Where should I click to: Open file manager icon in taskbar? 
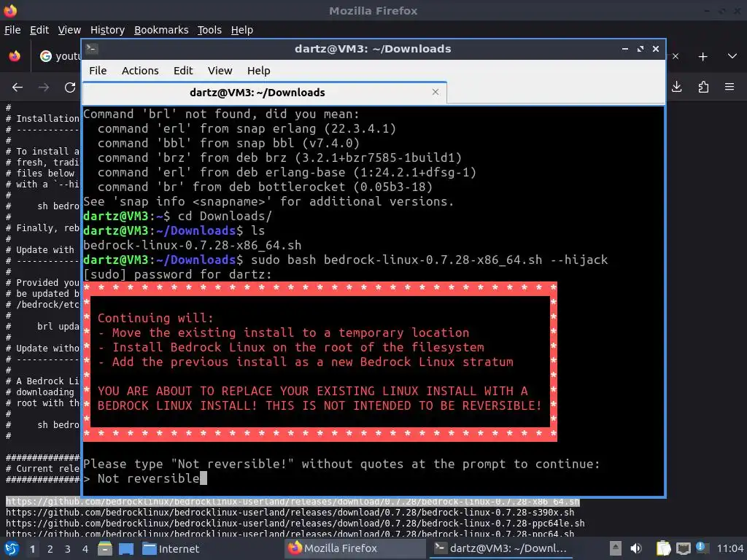coord(105,548)
